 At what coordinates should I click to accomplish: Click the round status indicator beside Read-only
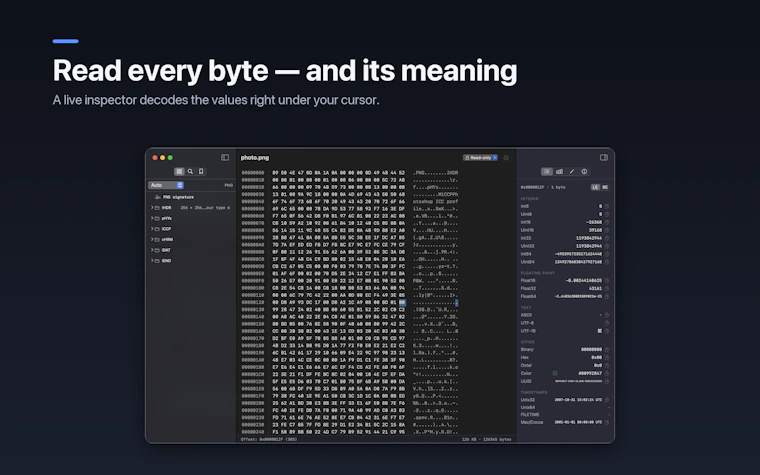(x=506, y=158)
